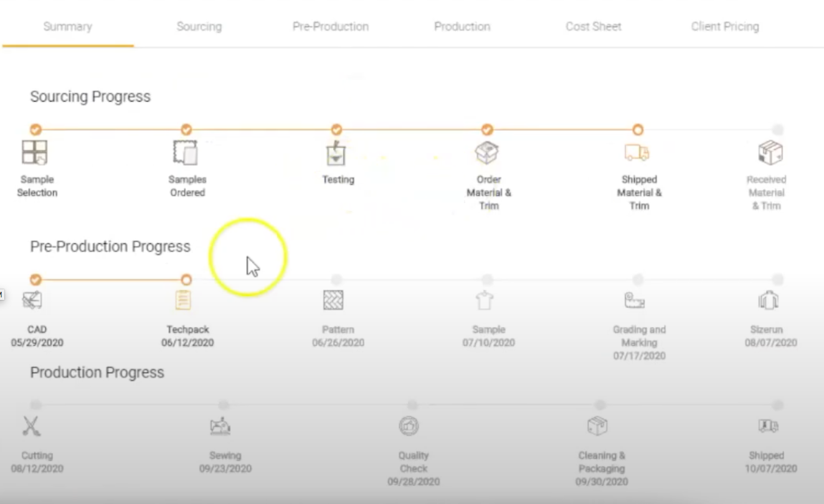The image size is (824, 504).
Task: Click the Received Material & Trim gray marker
Action: (778, 129)
